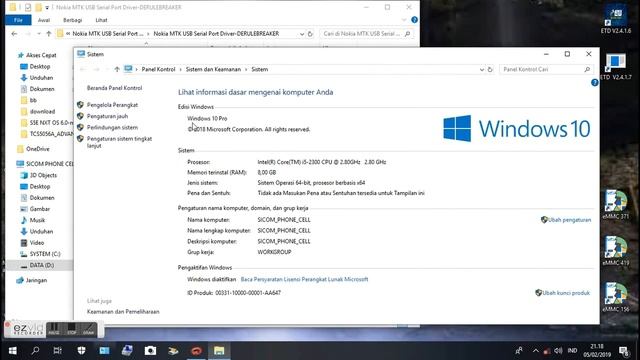The image size is (640, 360).
Task: Open Lihat tab in Explorer ribbon
Action: tap(101, 20)
